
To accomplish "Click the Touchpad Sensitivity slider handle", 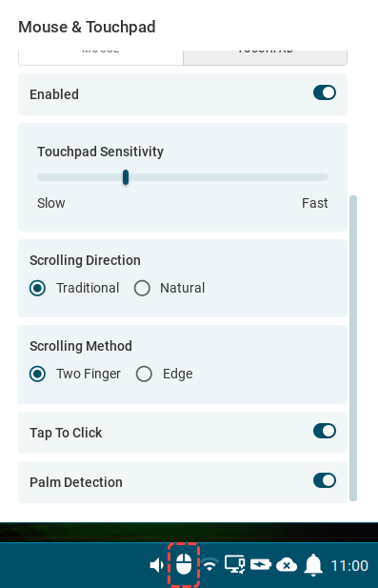I will (126, 177).
